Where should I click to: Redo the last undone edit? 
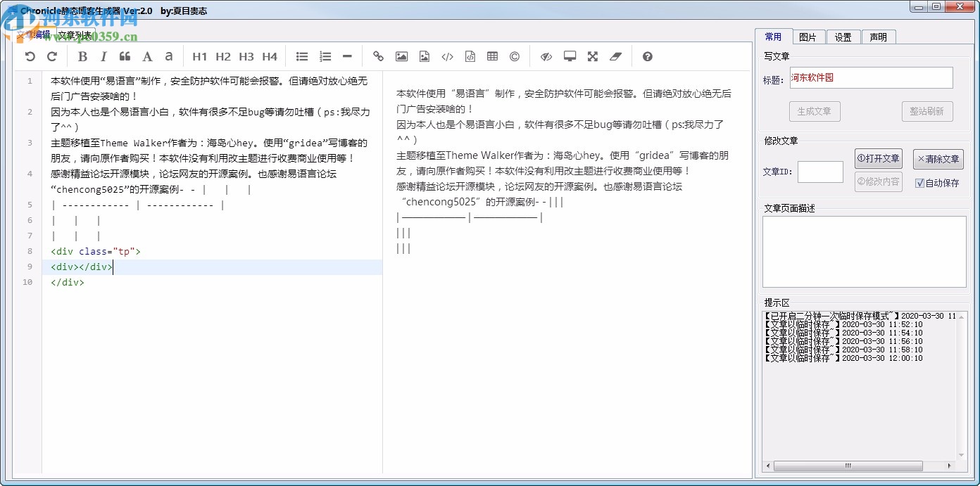coord(51,56)
